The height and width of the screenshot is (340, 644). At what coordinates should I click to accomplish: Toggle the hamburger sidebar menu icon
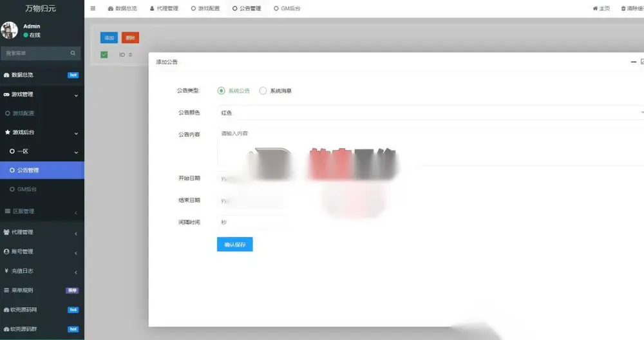coord(93,8)
